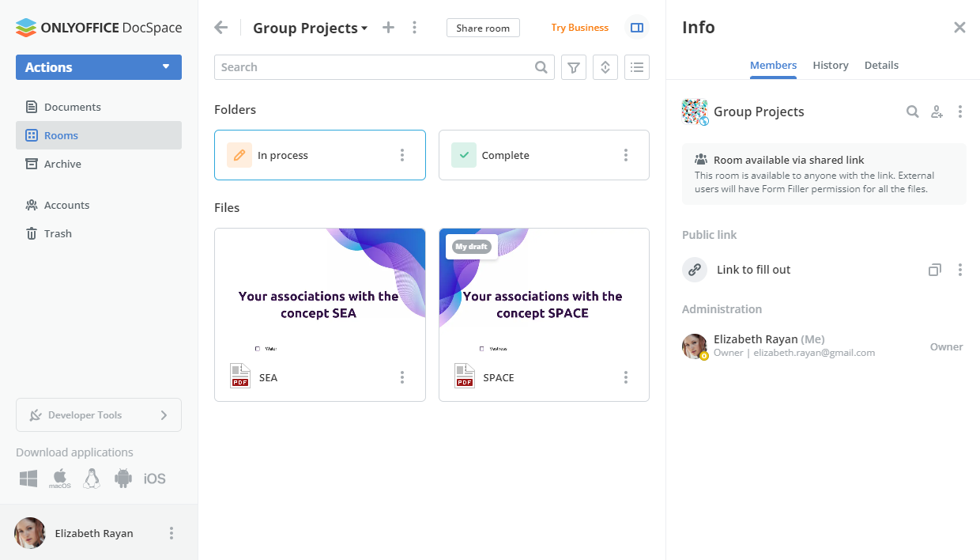The width and height of the screenshot is (980, 560).
Task: Click the Try Business link
Action: [579, 28]
